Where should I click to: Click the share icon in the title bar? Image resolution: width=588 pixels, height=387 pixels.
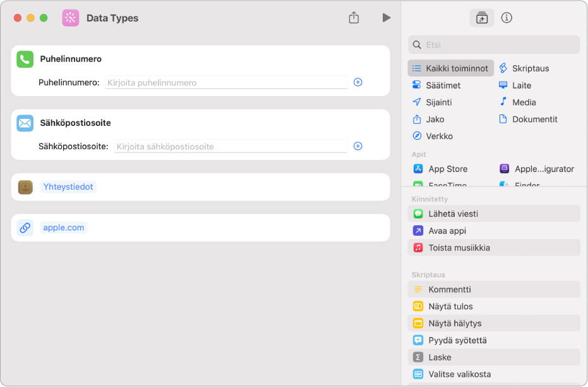coord(354,18)
